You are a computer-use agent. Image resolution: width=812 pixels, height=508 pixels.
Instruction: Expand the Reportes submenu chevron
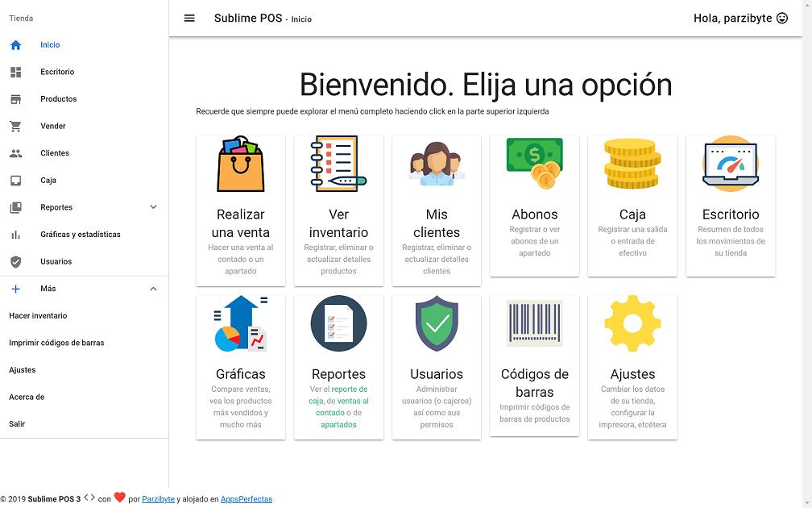pyautogui.click(x=153, y=206)
